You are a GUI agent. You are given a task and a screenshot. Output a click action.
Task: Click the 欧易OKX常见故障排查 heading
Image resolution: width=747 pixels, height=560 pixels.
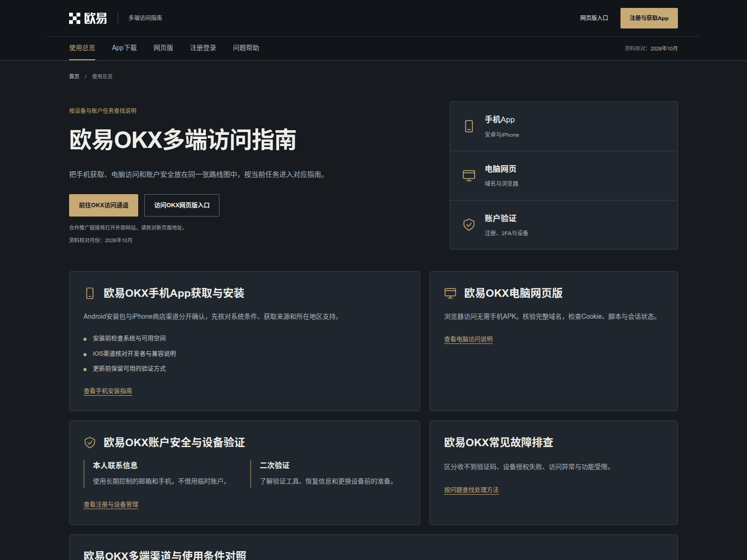pos(499,442)
